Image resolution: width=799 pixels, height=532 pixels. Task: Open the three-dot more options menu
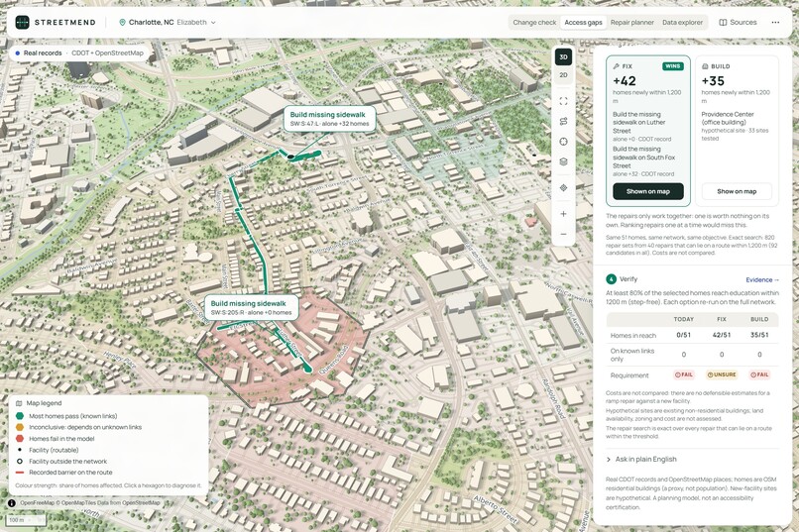pos(775,23)
